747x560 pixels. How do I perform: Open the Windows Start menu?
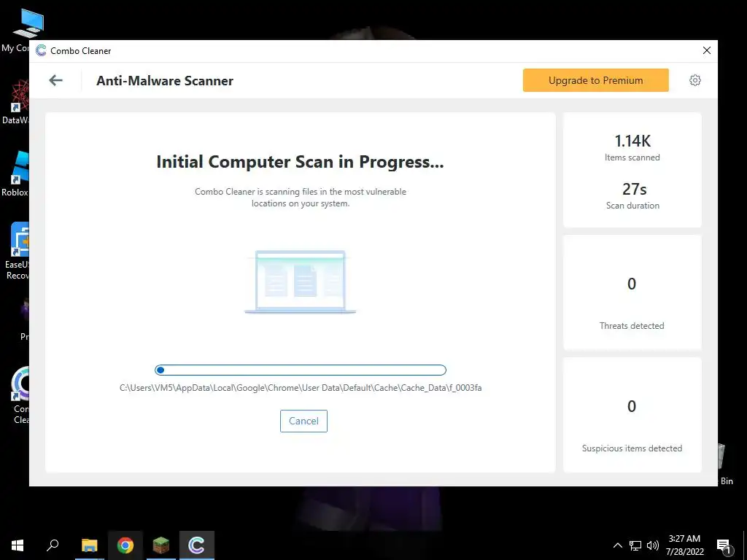coord(18,545)
